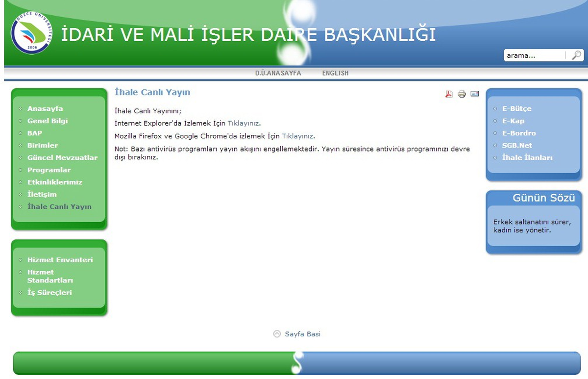Screen dimensions: 588x379
Task: Open the E-Bütçe link
Action: [x=516, y=109]
